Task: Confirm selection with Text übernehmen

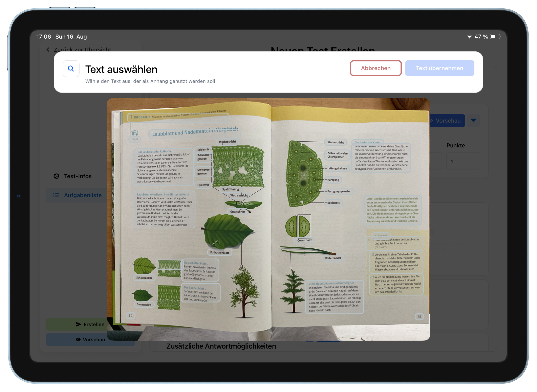Action: 439,68
